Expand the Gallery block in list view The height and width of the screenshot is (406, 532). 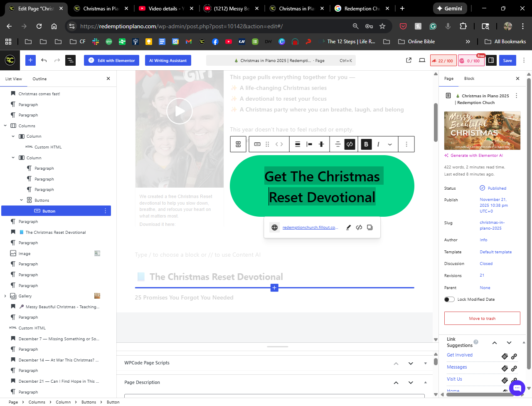click(5, 296)
